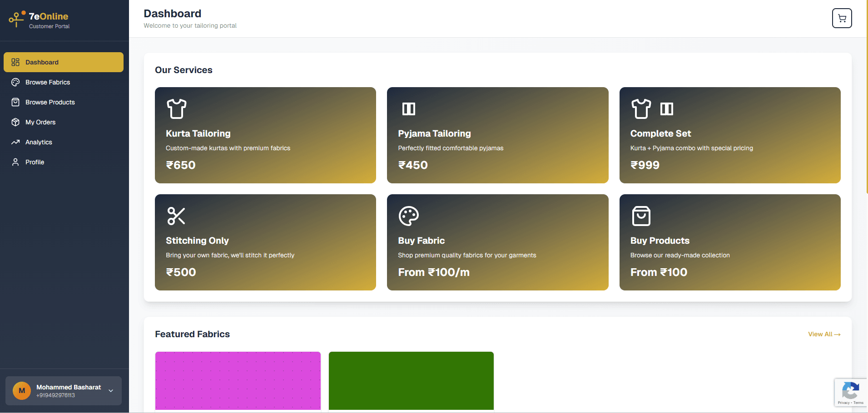Click the 7eOnline scissors logo

pos(16,18)
